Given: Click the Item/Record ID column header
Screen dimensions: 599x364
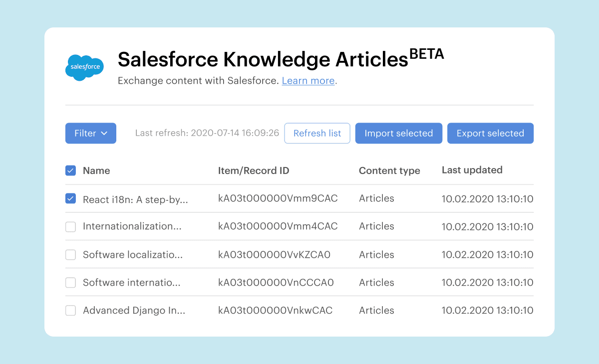Looking at the screenshot, I should coord(254,171).
